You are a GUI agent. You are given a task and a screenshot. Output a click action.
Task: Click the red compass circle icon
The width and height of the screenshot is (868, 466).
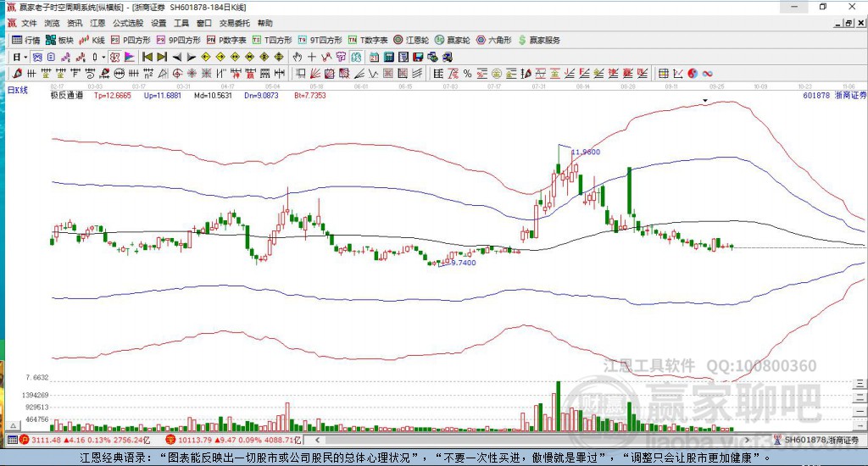[176, 73]
